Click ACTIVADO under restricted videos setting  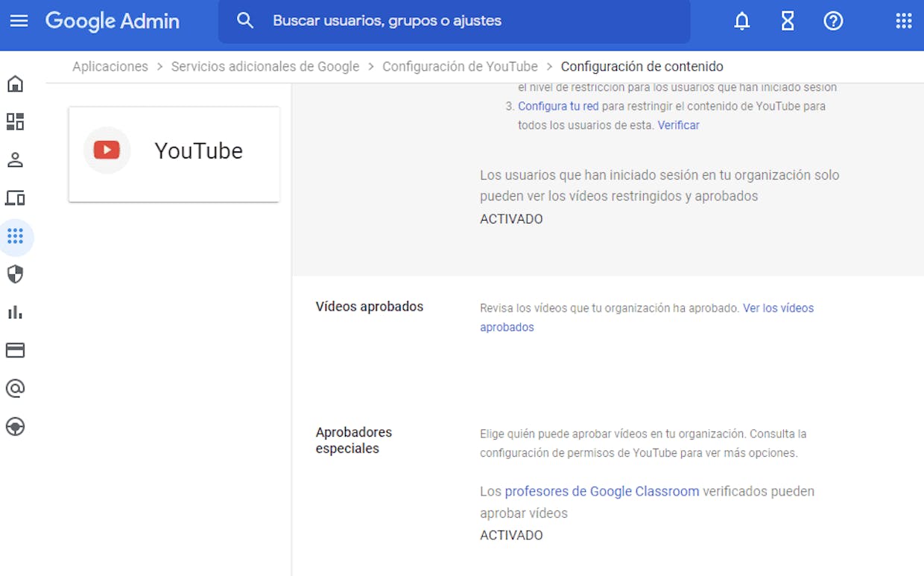(x=511, y=219)
